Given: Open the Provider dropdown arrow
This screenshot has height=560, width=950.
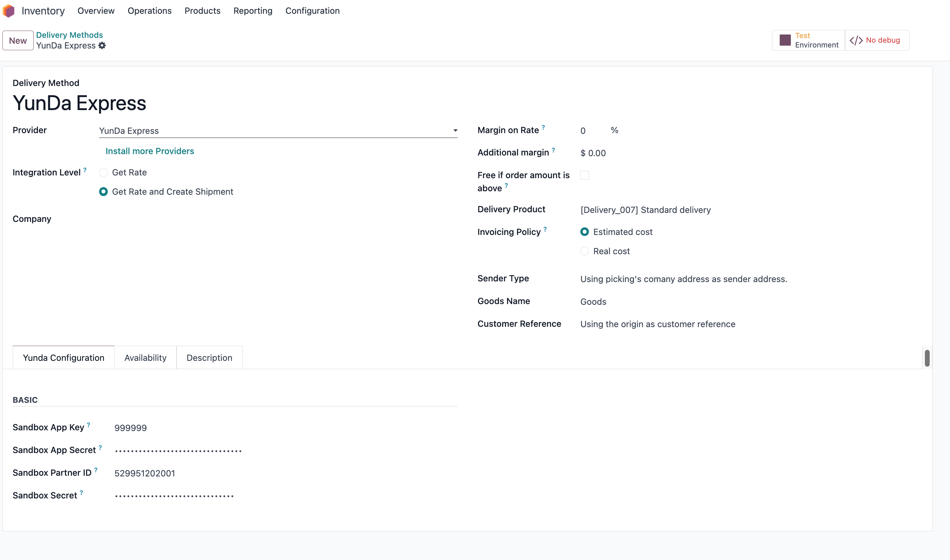Looking at the screenshot, I should click(455, 131).
